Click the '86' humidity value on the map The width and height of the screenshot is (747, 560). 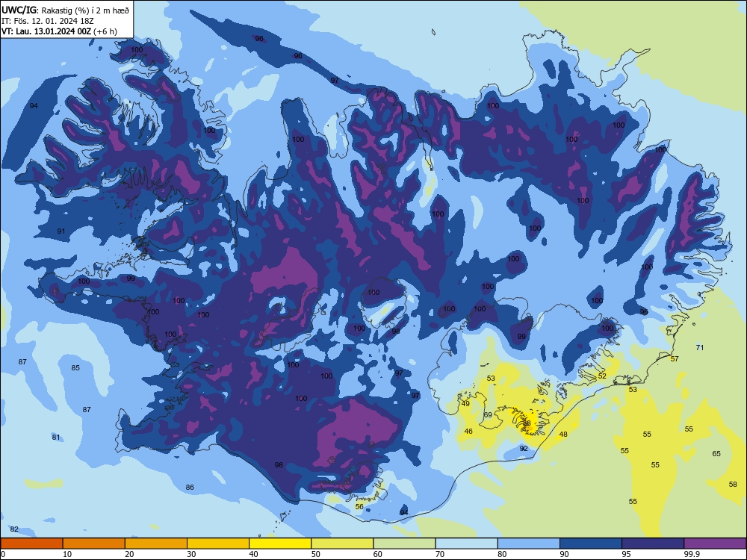coord(190,487)
